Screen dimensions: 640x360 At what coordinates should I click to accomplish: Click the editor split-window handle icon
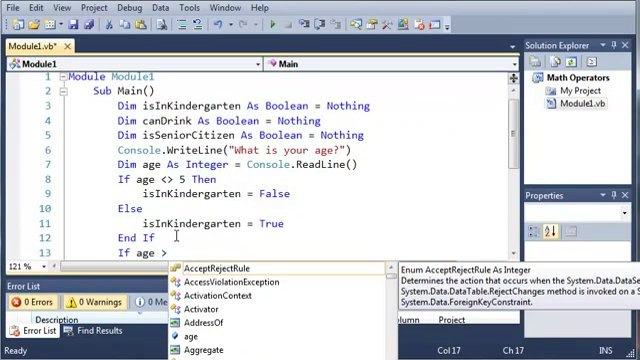pyautogui.click(x=513, y=78)
